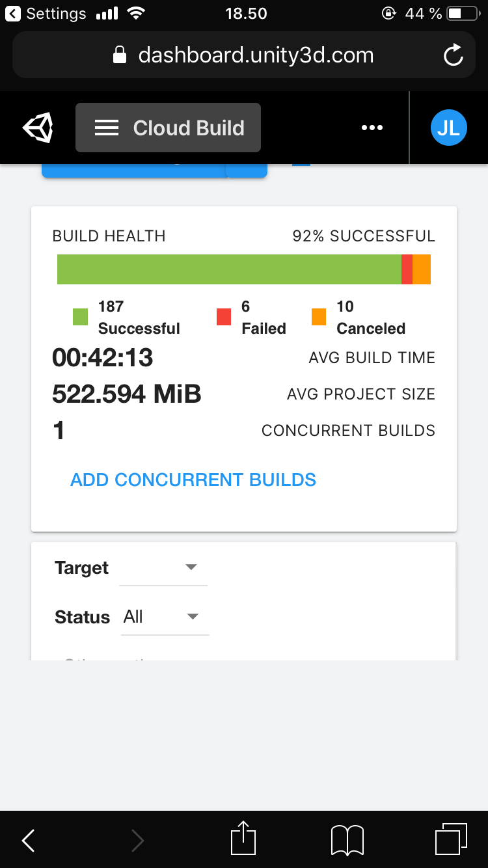Open the three-dot more options menu
The image size is (488, 868).
click(x=372, y=128)
